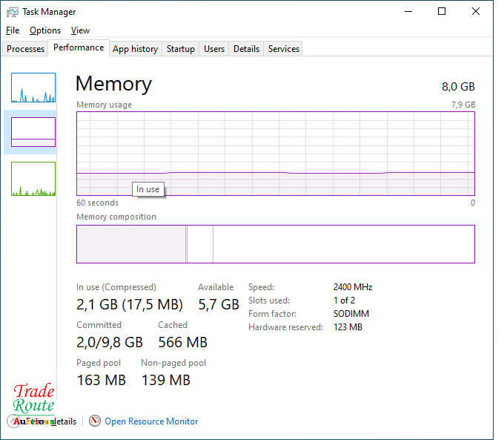Switch to the Processes tab
Viewport: 504px width, 440px height.
click(26, 49)
